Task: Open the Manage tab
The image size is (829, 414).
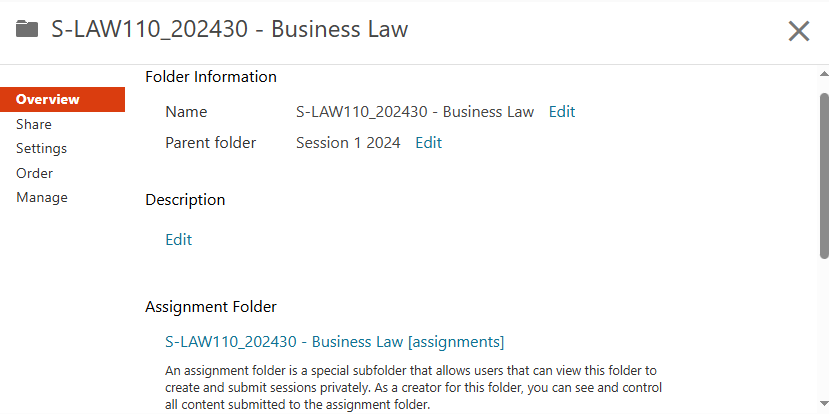Action: coord(42,197)
